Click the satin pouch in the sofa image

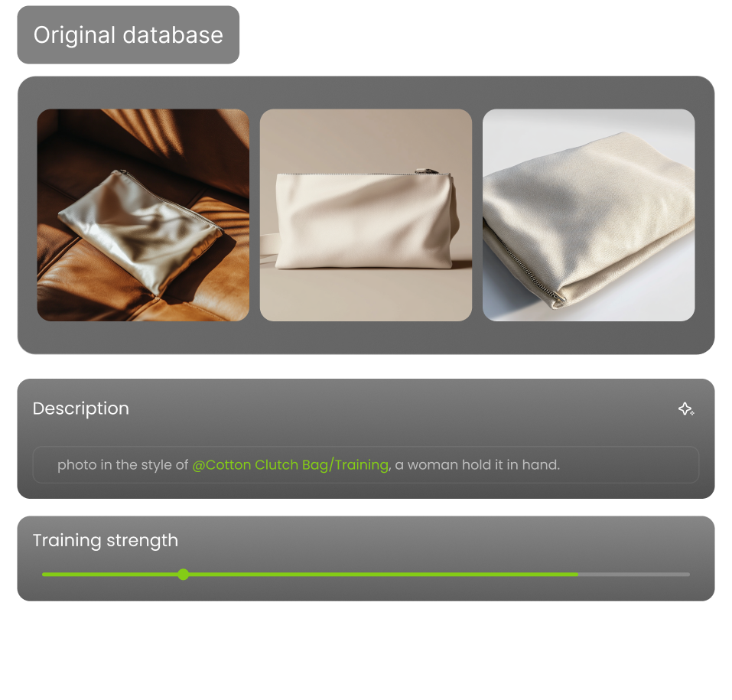tap(140, 233)
